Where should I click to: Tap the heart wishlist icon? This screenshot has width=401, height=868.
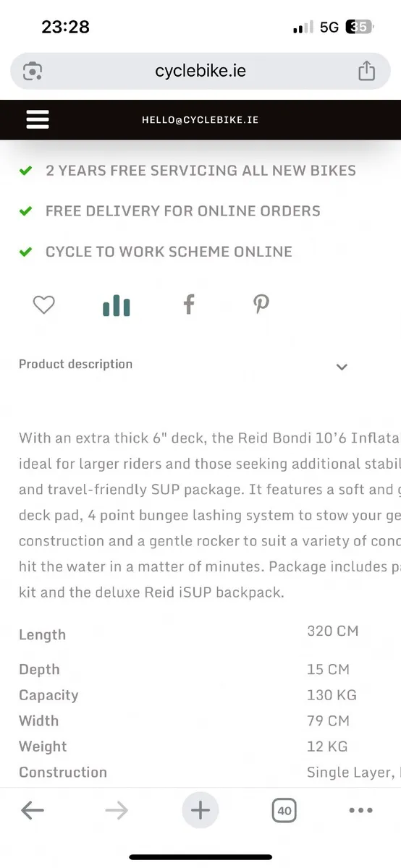point(44,305)
